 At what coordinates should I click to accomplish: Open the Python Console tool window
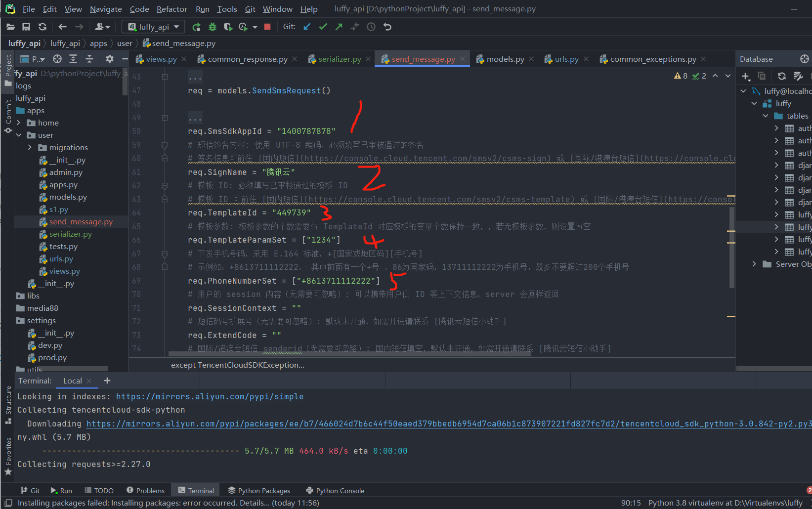[x=335, y=491]
